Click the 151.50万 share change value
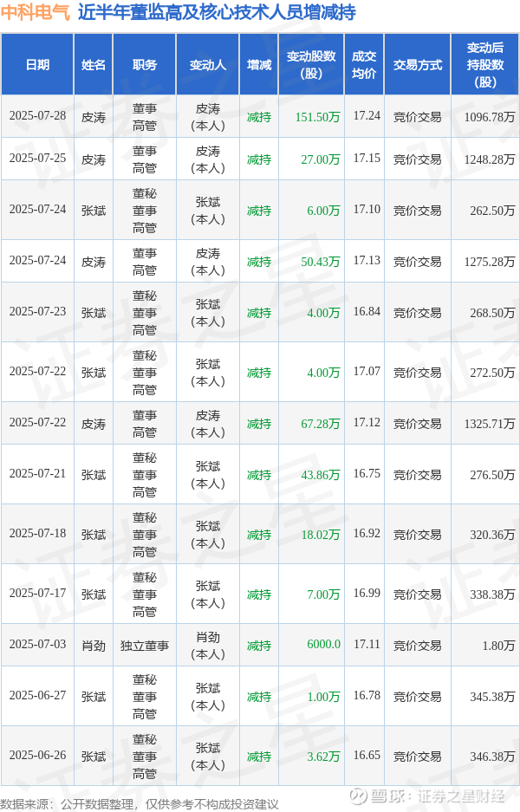Screen dimensions: 520x812 point(317,117)
